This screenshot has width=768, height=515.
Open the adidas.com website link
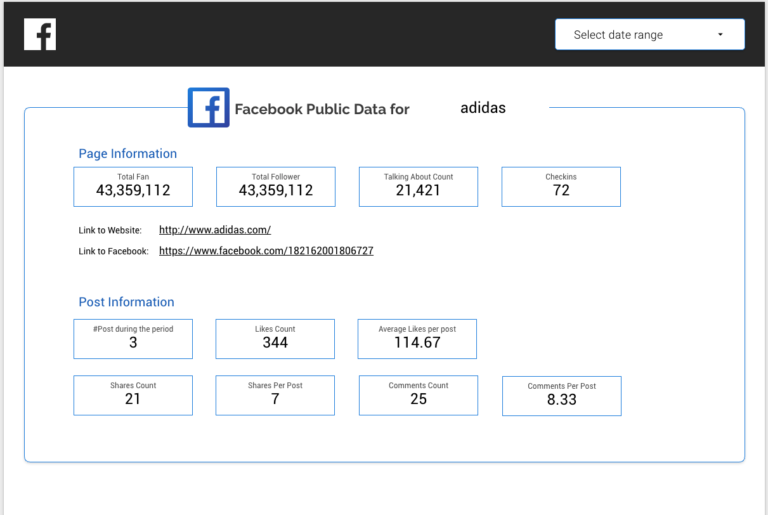click(x=215, y=230)
